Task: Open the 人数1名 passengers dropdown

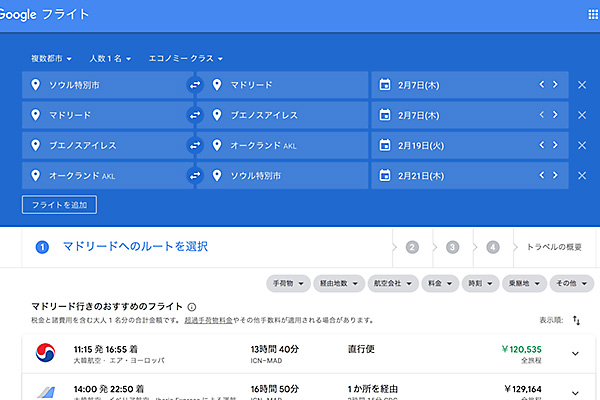Action: pos(110,59)
